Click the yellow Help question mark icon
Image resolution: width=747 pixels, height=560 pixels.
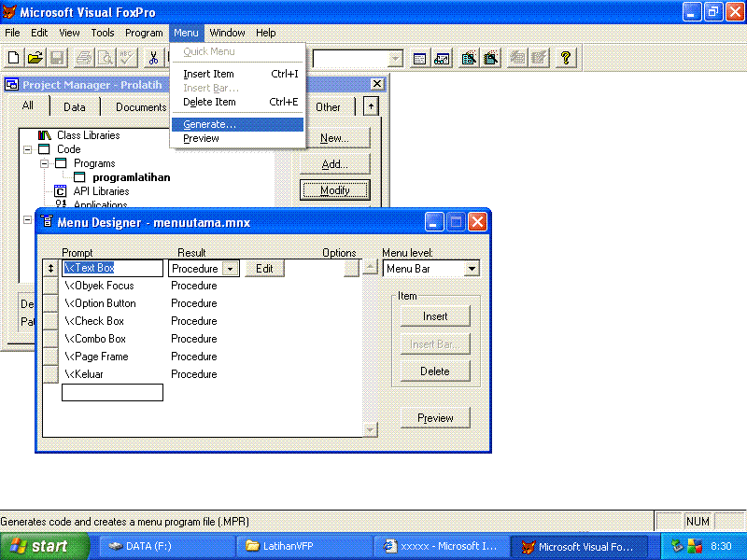coord(566,58)
